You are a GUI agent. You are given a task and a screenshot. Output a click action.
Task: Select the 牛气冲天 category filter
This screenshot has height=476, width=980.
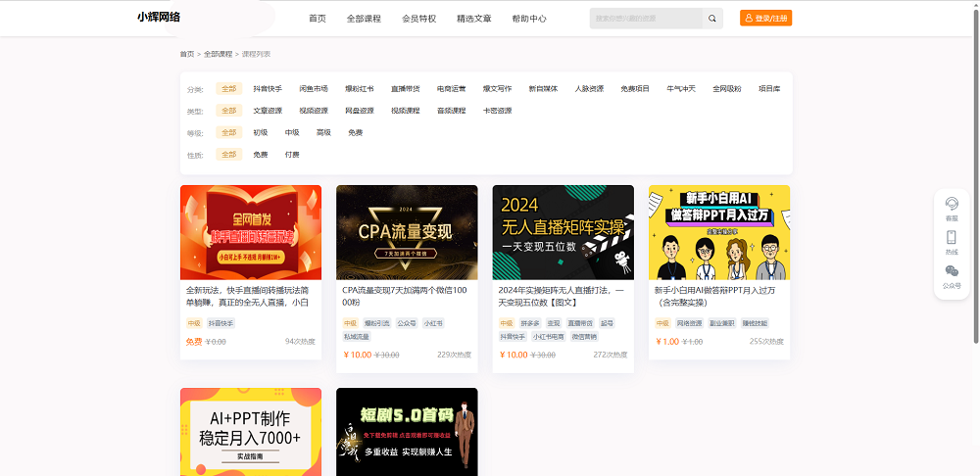pyautogui.click(x=681, y=89)
